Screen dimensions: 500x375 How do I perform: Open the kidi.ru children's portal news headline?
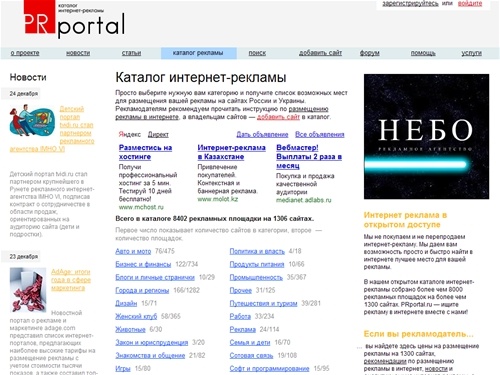[76, 125]
